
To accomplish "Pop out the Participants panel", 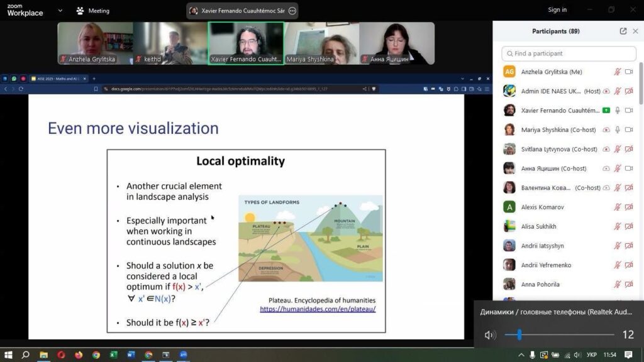I will point(623,31).
